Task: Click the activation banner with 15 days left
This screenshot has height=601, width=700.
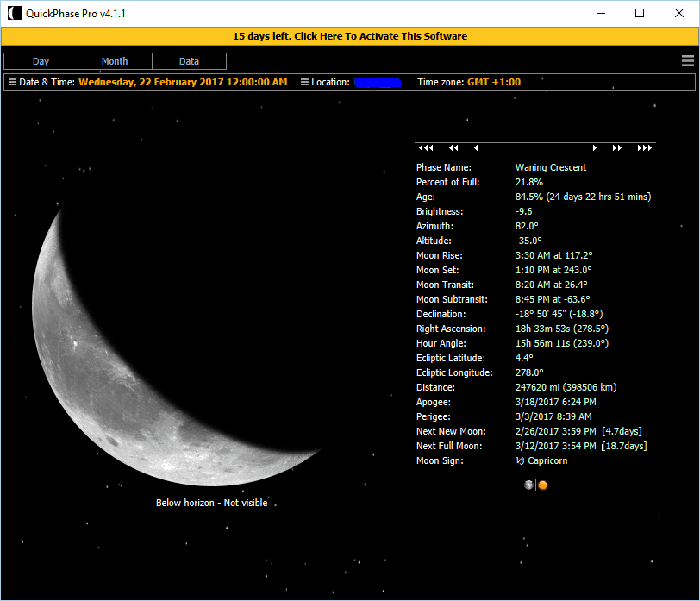Action: point(350,36)
